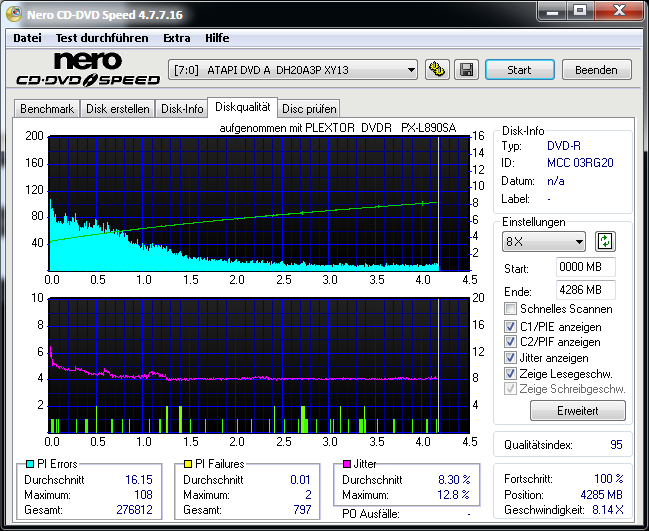Switch to the Disk erstellen tab
This screenshot has width=649, height=531.
118,109
